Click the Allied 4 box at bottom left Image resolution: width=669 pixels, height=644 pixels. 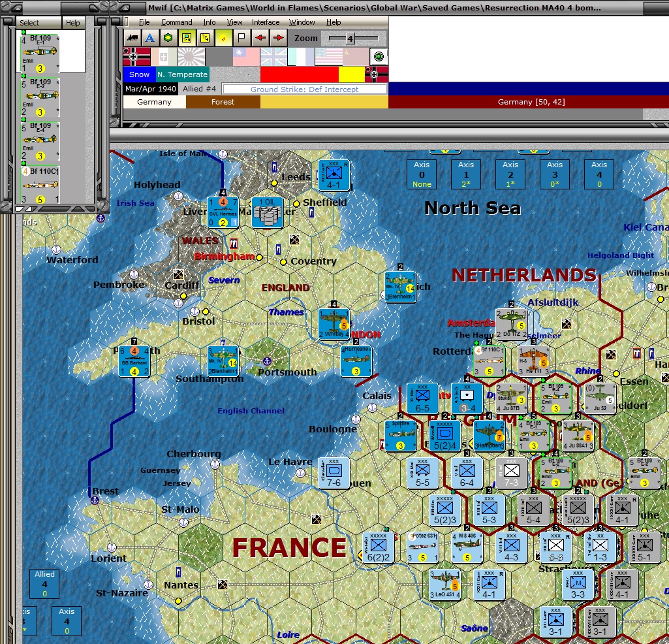point(44,583)
